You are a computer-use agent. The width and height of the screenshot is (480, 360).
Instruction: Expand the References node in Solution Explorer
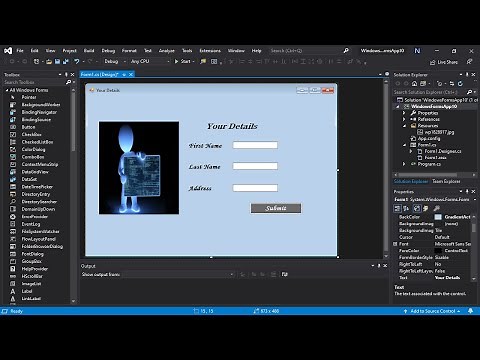(404, 119)
